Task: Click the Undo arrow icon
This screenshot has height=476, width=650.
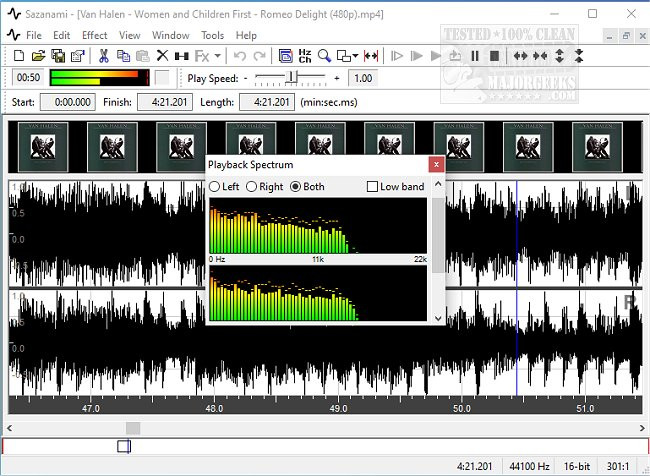Action: tap(240, 56)
